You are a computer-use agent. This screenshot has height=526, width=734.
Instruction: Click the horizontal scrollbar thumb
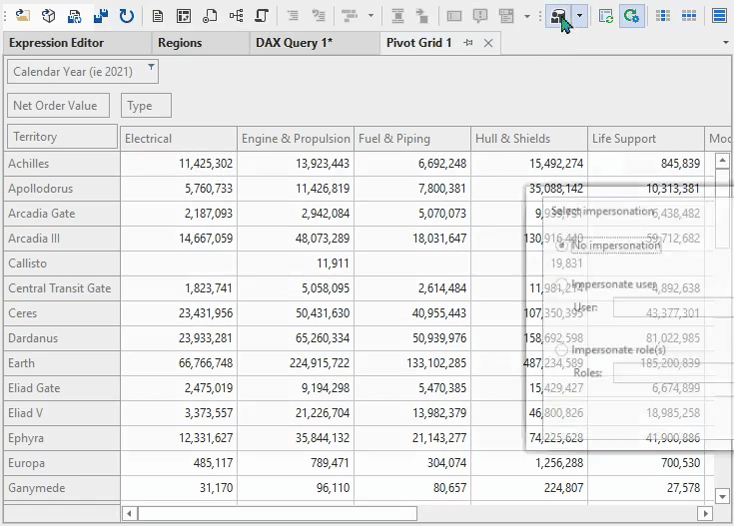pos(277,514)
